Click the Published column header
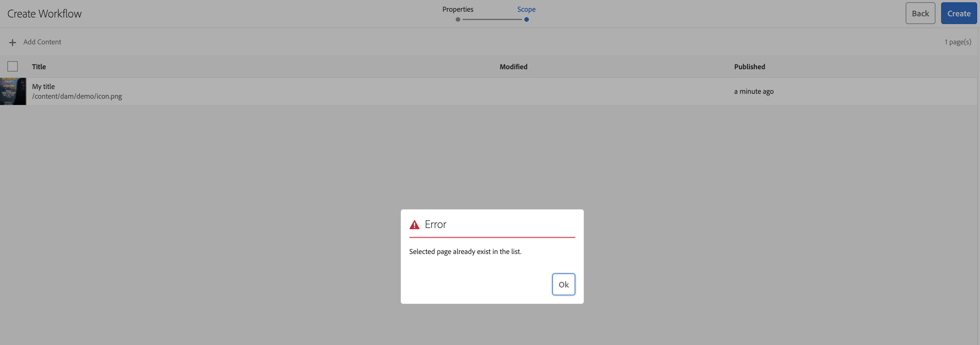 (750, 67)
